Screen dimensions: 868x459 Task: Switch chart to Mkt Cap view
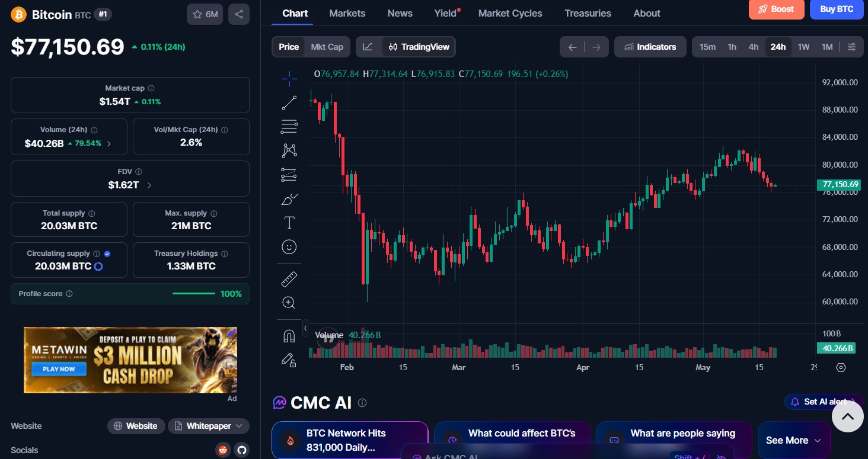coord(327,47)
